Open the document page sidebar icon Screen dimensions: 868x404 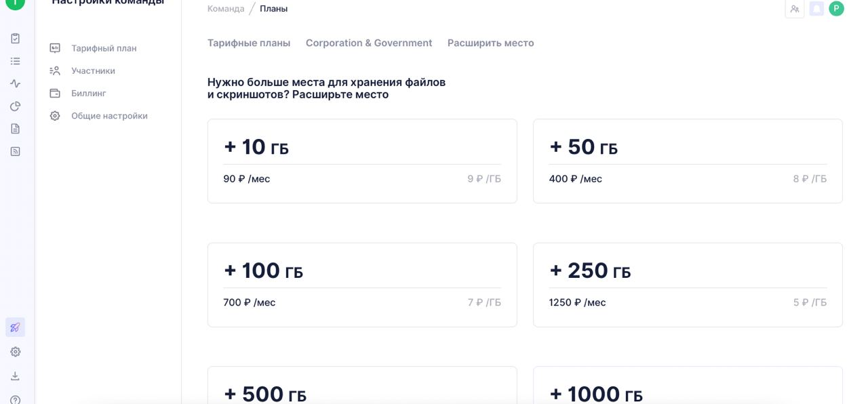coord(15,128)
